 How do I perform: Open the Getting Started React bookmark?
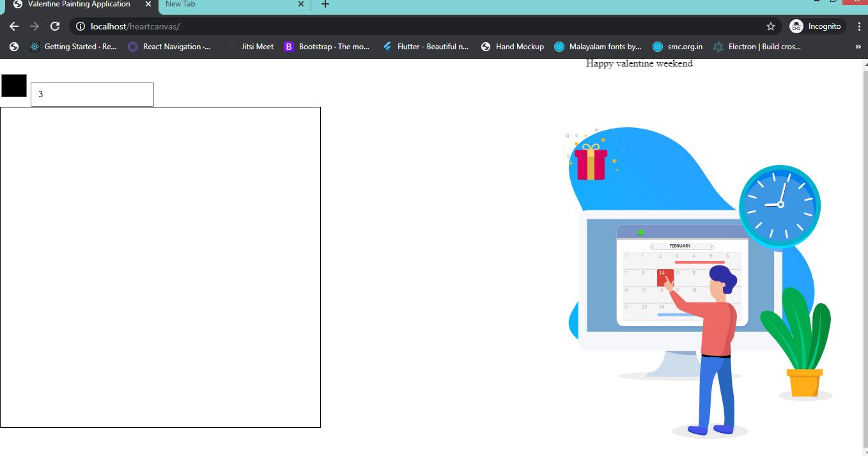pos(72,47)
